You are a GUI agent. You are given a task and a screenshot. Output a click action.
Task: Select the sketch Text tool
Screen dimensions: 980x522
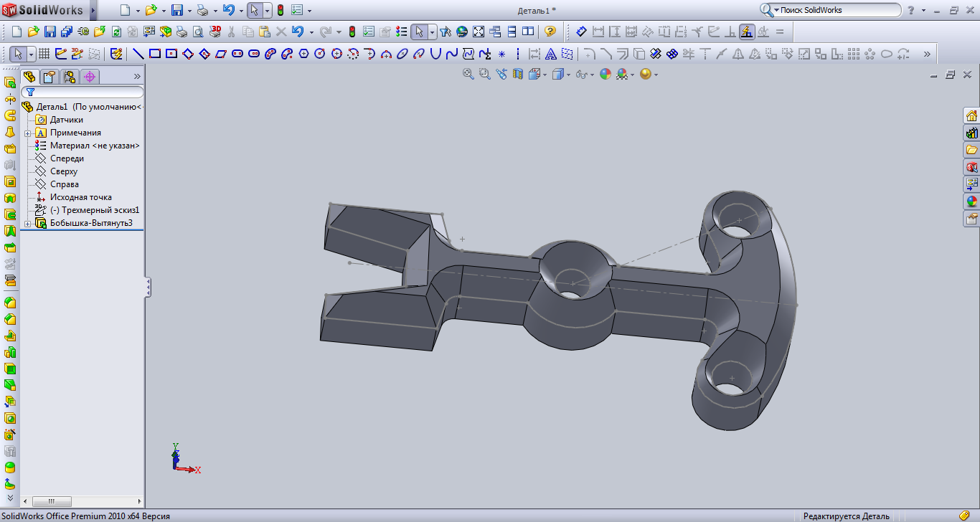[550, 54]
